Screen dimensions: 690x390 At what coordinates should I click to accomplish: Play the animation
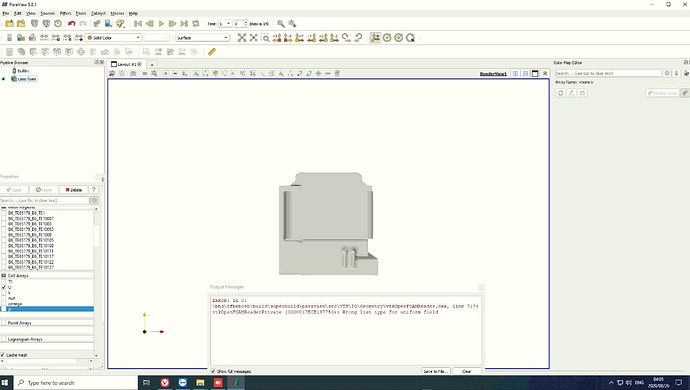[161, 23]
